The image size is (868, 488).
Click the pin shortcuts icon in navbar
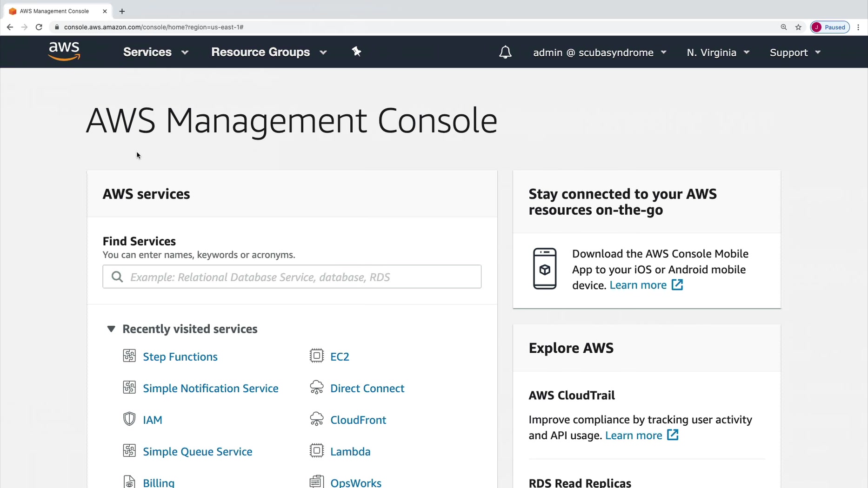[356, 52]
